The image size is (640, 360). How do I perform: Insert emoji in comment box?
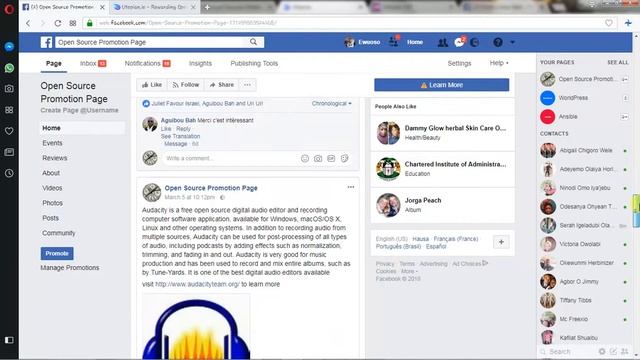304,158
